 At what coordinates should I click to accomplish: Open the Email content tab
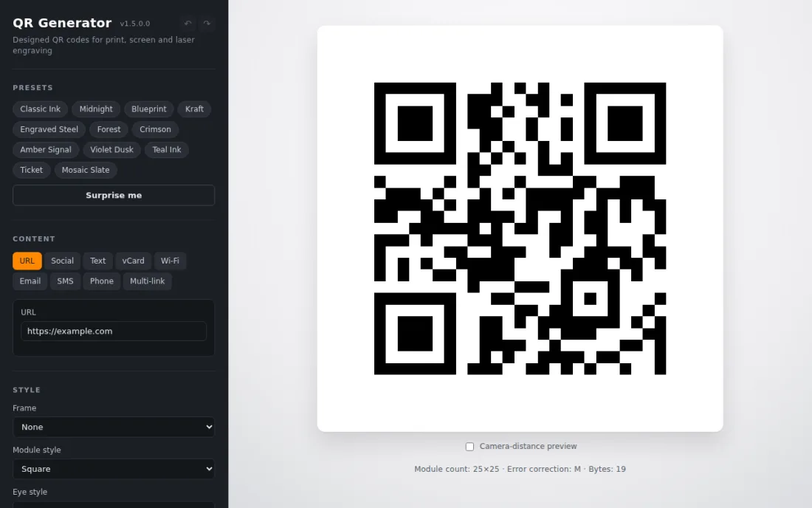pyautogui.click(x=30, y=281)
